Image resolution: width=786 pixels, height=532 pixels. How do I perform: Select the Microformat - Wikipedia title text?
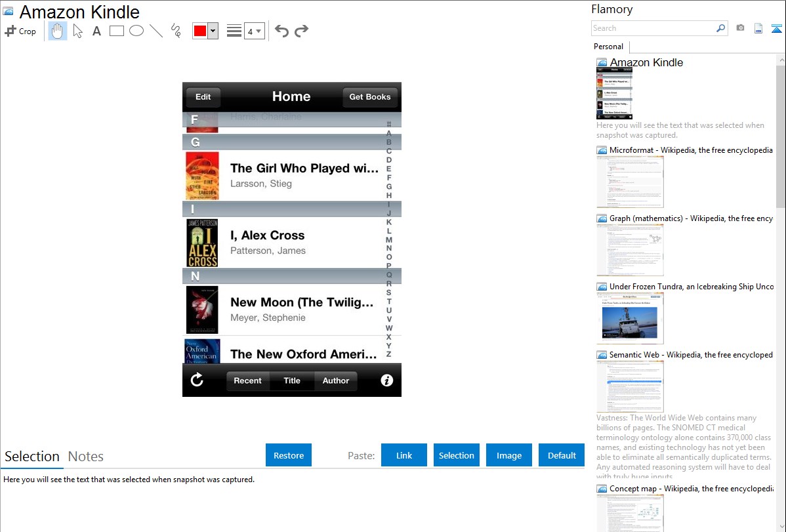tap(691, 150)
